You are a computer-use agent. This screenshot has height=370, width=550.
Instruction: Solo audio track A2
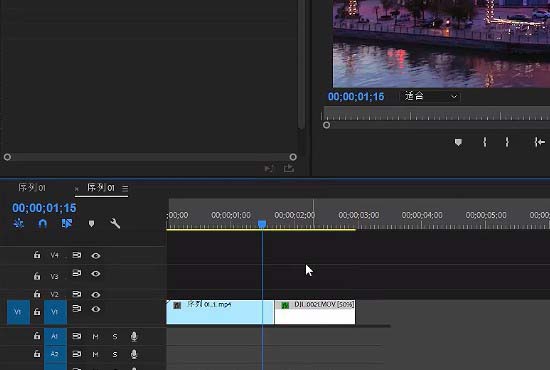115,355
